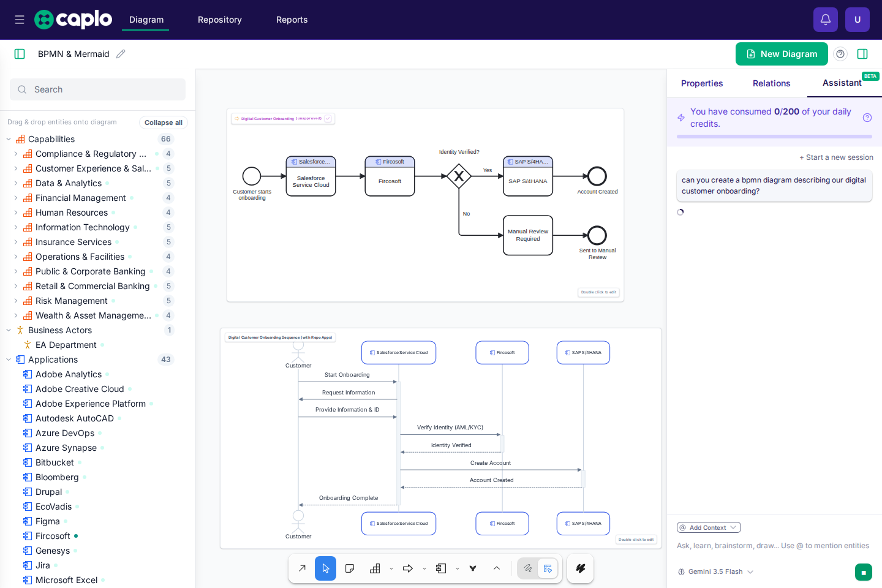Click the Information Technology capability icon

28,227
